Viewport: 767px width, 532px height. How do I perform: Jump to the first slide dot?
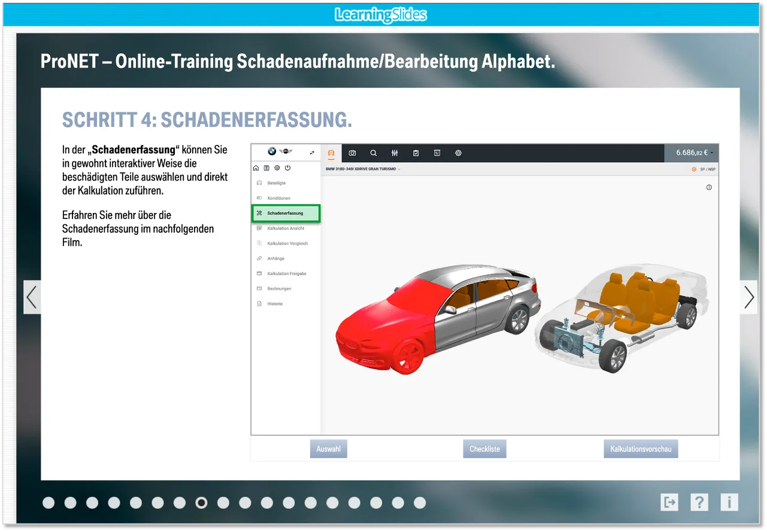coord(48,503)
